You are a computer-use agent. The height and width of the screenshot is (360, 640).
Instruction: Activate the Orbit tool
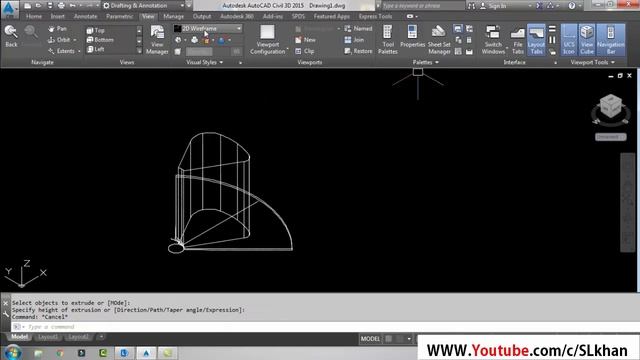point(60,40)
